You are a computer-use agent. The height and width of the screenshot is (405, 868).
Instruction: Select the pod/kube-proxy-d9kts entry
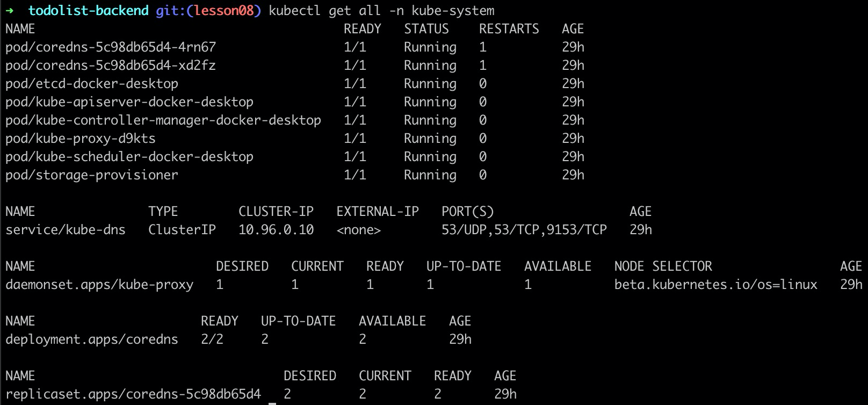pos(81,139)
